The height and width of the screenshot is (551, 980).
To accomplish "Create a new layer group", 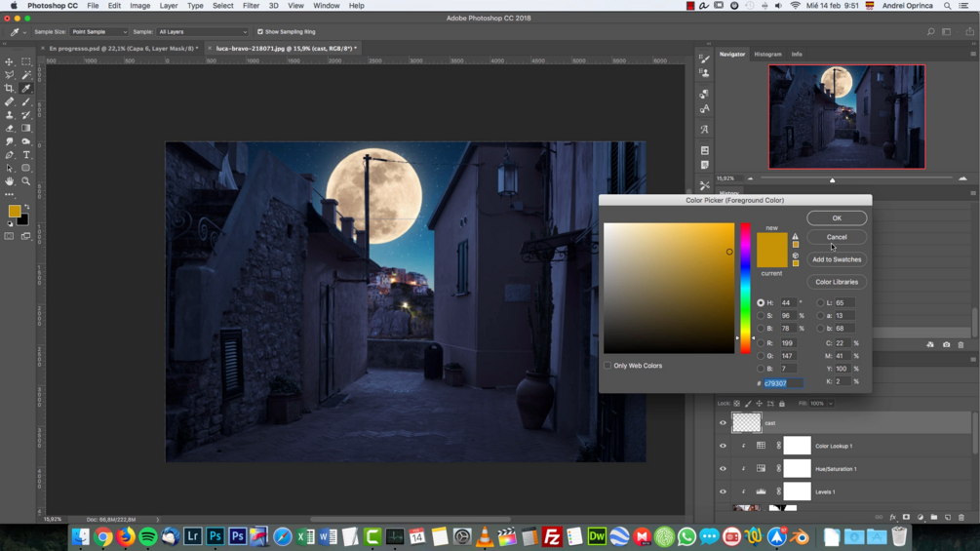I will (934, 517).
